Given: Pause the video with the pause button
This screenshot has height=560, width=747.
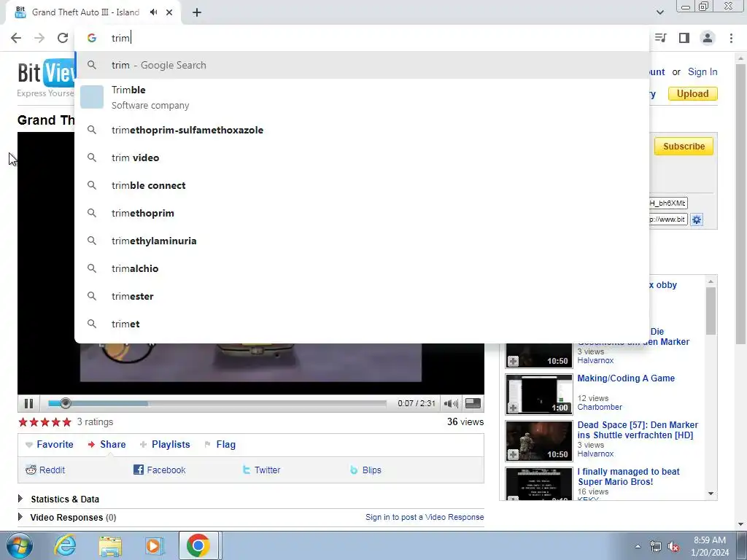Looking at the screenshot, I should [28, 403].
